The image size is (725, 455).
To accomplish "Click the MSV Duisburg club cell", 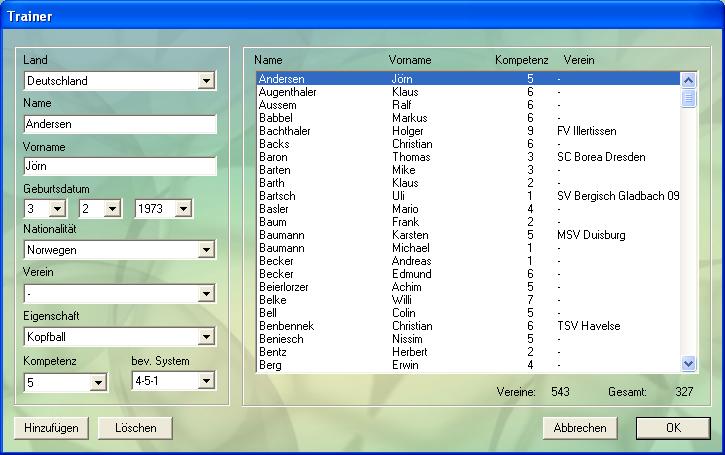I will pyautogui.click(x=591, y=235).
